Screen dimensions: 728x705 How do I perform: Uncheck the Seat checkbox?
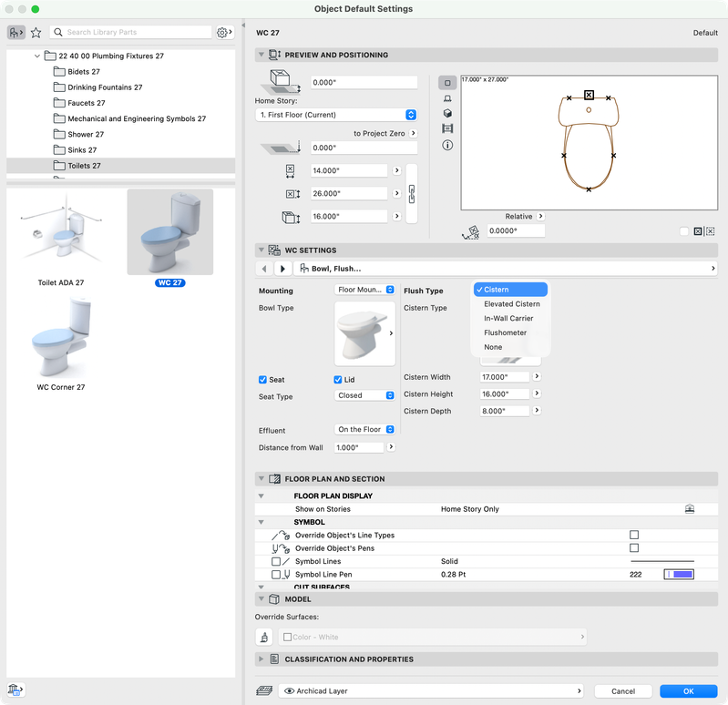[262, 380]
